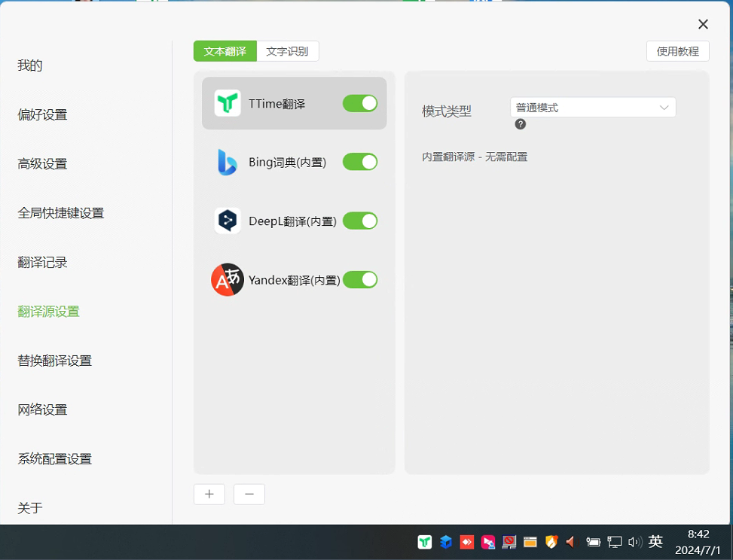733x560 pixels.
Task: Click the orange shield icon in system tray
Action: coord(551,542)
